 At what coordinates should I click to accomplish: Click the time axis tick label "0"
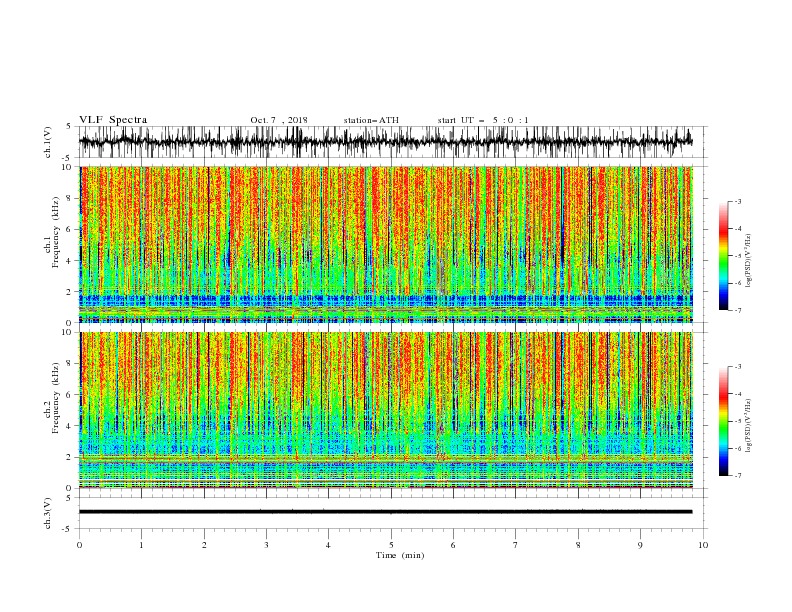click(79, 545)
